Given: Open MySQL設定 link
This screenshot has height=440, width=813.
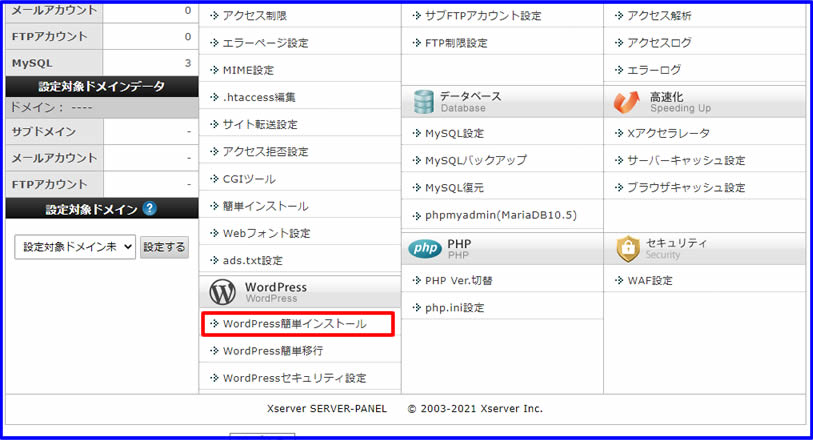Looking at the screenshot, I should [x=454, y=133].
